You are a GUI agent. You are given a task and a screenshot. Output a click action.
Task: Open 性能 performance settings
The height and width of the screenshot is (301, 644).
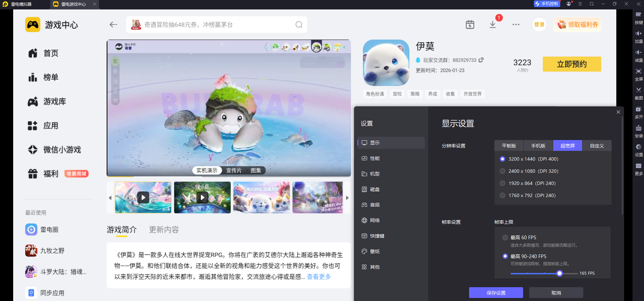(391, 158)
